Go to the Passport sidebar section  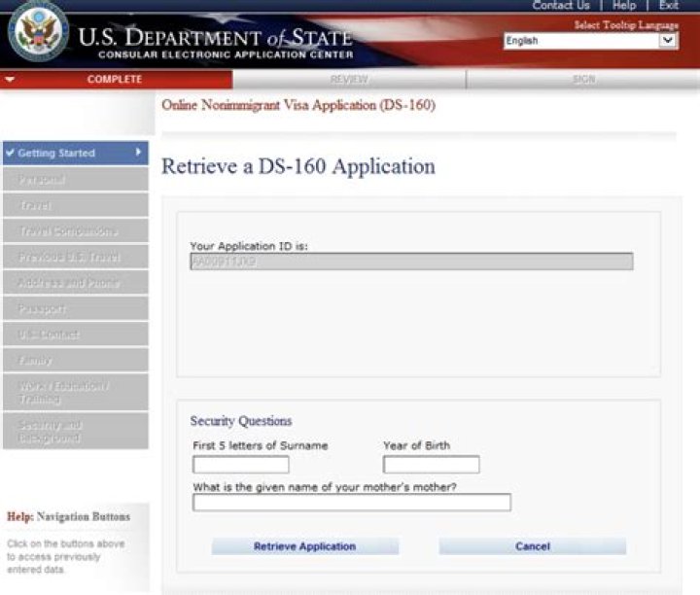(74, 308)
